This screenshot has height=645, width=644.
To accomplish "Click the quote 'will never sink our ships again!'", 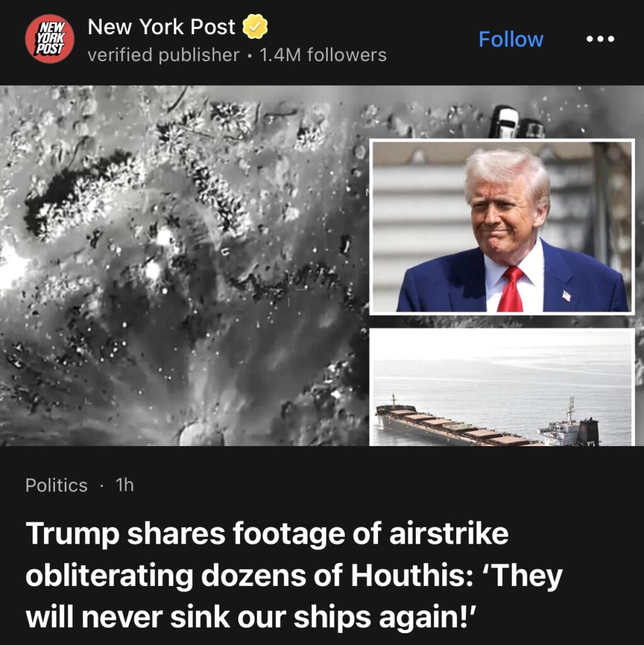I will click(251, 617).
